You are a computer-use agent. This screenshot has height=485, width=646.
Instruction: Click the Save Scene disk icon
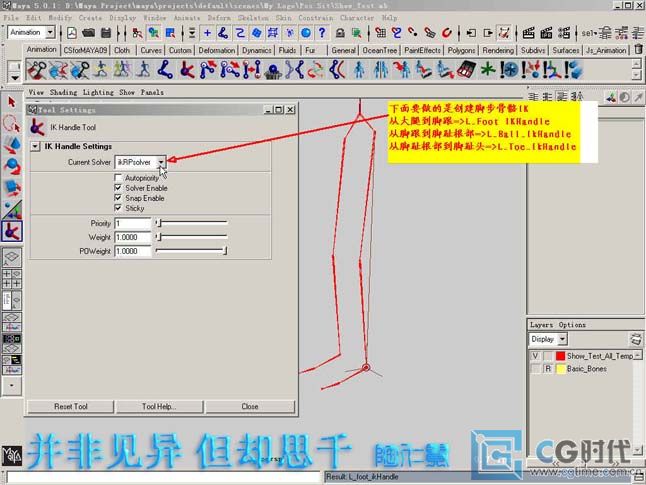point(106,33)
